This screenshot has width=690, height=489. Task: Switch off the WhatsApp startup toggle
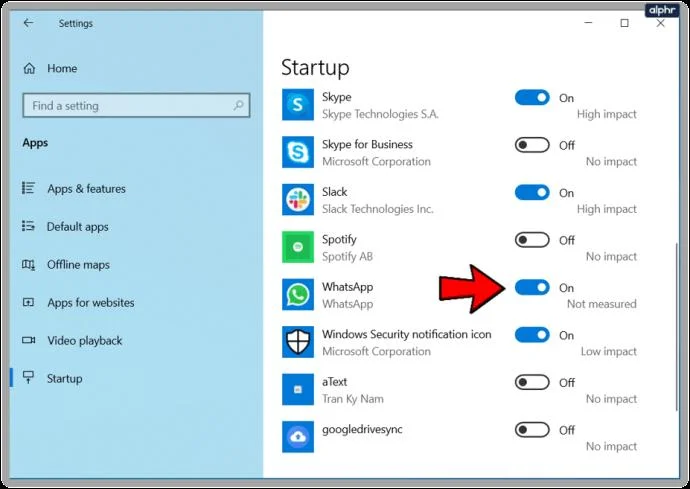532,287
